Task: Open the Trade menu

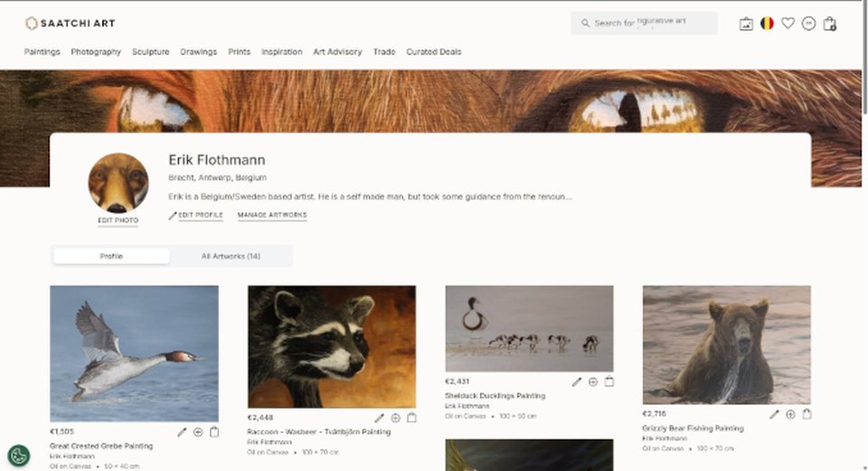Action: [384, 52]
